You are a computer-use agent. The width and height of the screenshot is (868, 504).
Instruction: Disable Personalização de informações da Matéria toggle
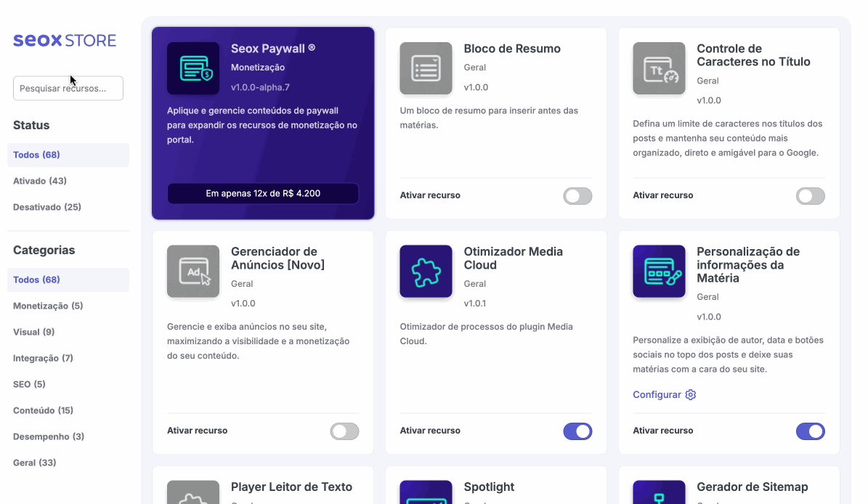(811, 431)
